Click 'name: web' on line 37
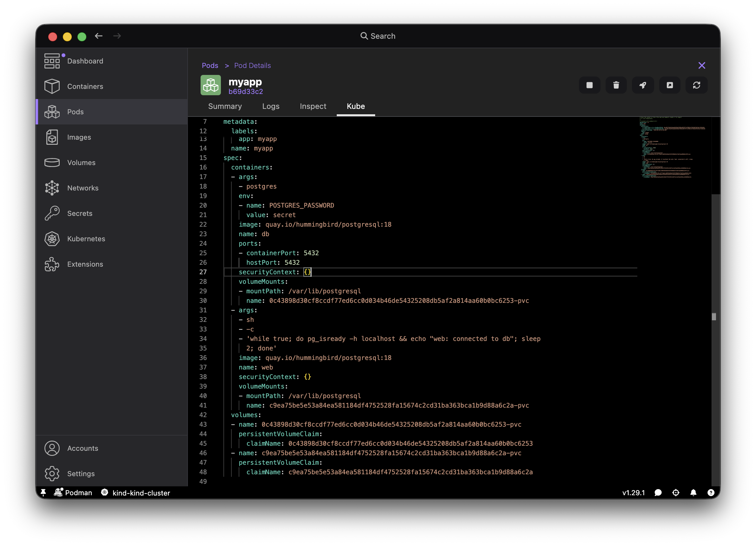This screenshot has height=546, width=756. (x=256, y=367)
